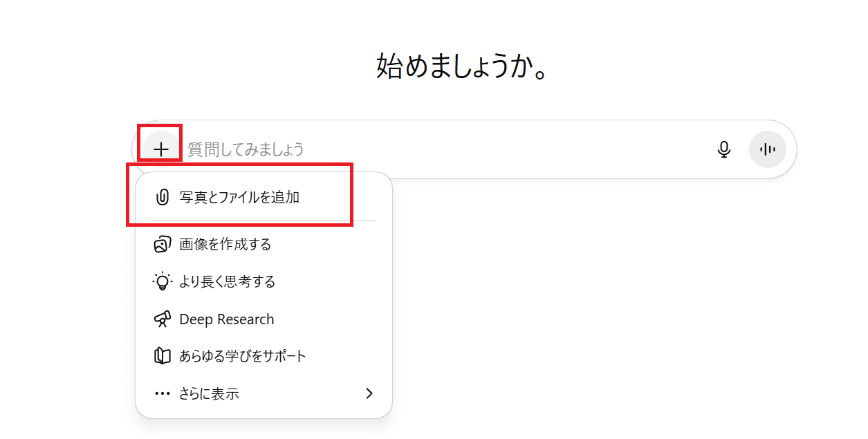This screenshot has width=868, height=439.
Task: Choose the 画像を作成する menu option
Action: pos(225,244)
